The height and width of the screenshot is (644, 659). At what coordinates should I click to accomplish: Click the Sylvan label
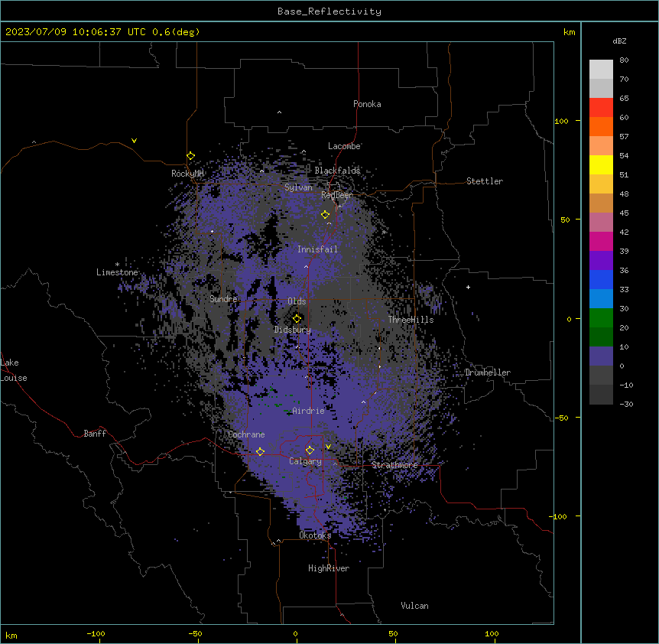click(298, 187)
